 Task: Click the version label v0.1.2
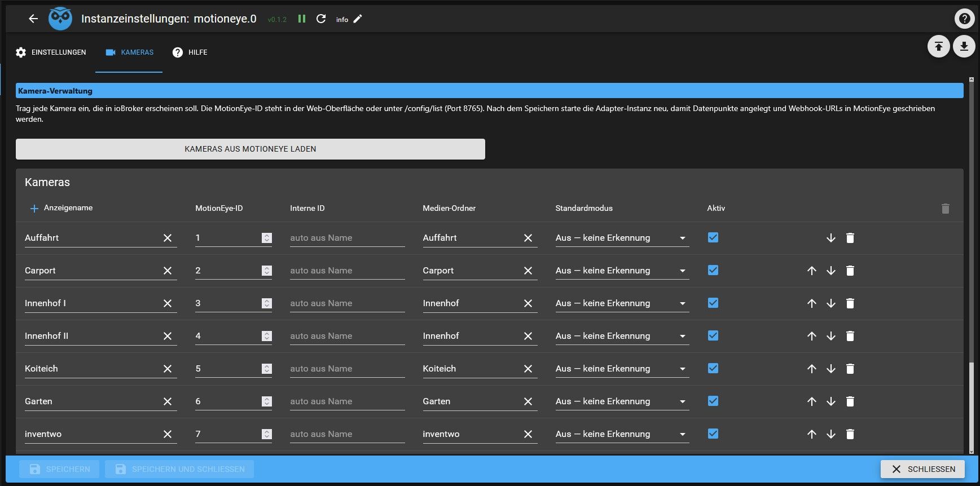pyautogui.click(x=277, y=20)
